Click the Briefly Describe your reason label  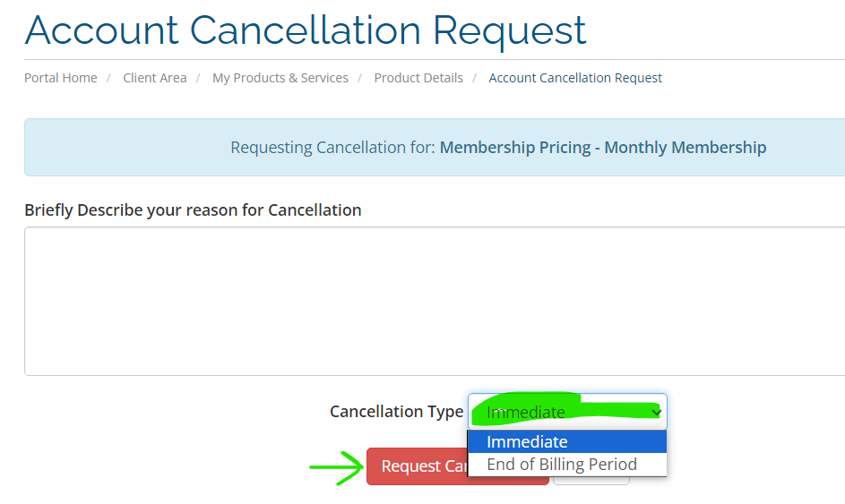coord(193,210)
